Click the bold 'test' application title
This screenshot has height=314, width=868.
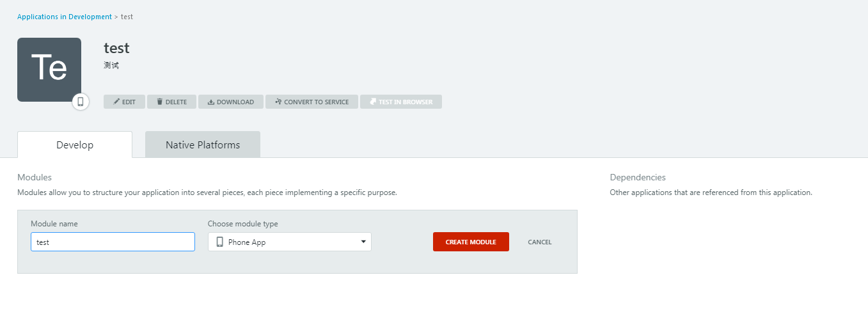click(x=116, y=48)
